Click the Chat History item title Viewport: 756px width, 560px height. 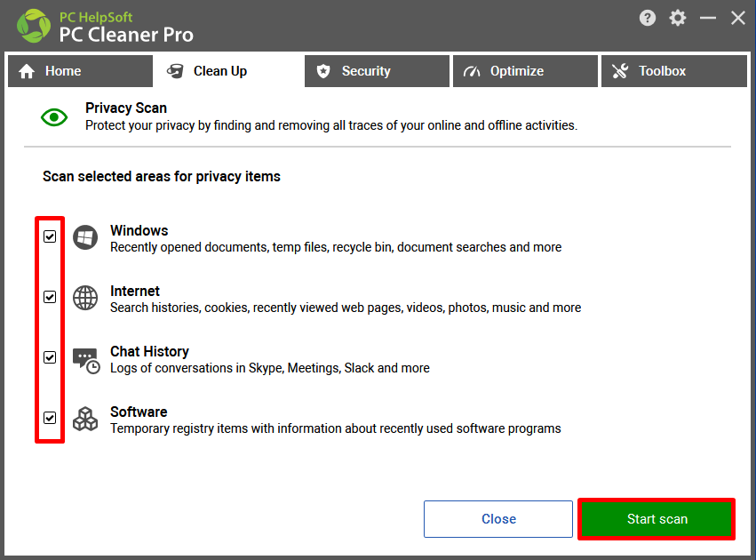pyautogui.click(x=149, y=352)
